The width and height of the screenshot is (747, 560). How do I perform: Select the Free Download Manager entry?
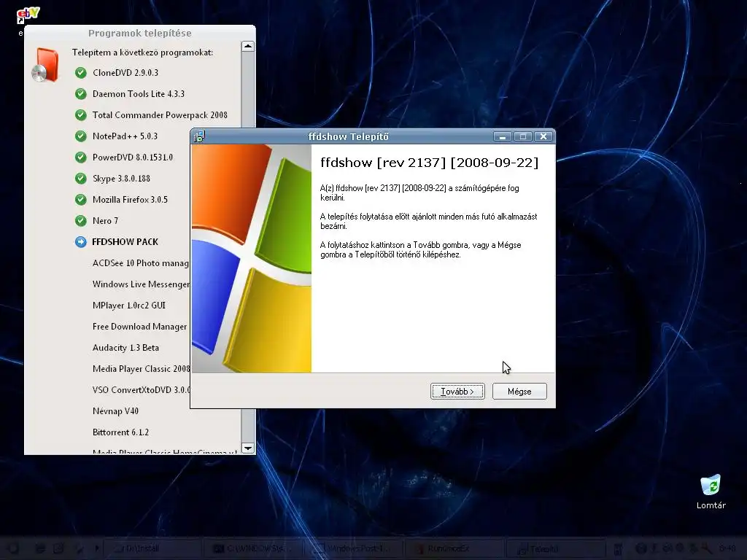(x=139, y=327)
